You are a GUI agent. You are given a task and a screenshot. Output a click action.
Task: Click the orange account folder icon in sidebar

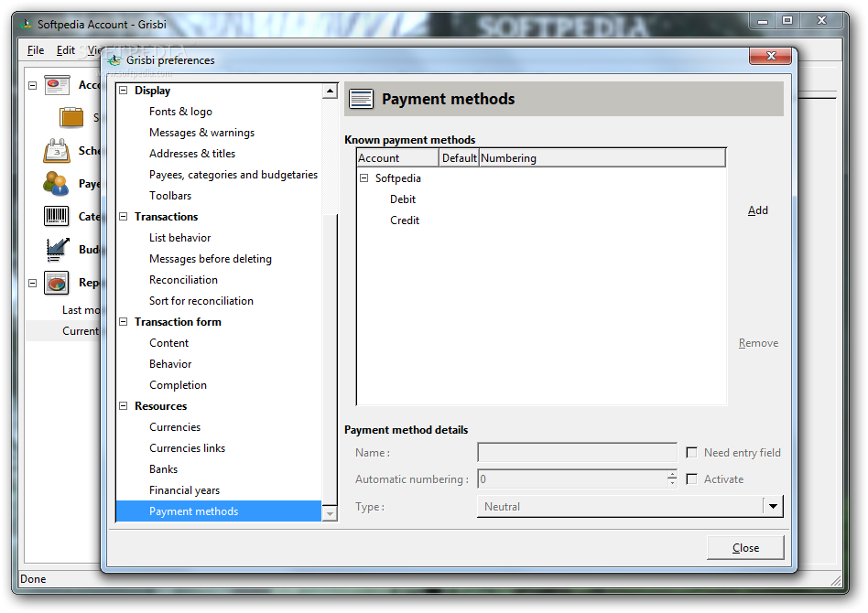[71, 117]
